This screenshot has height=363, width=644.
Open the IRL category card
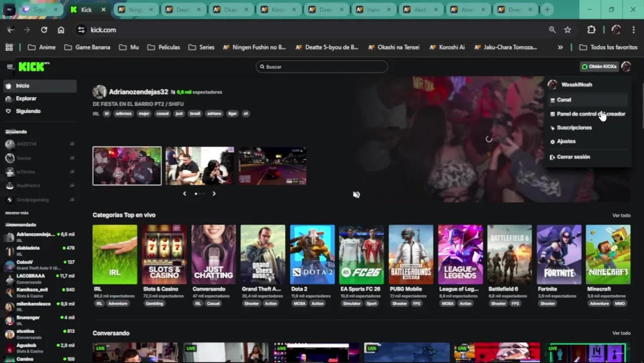[114, 255]
